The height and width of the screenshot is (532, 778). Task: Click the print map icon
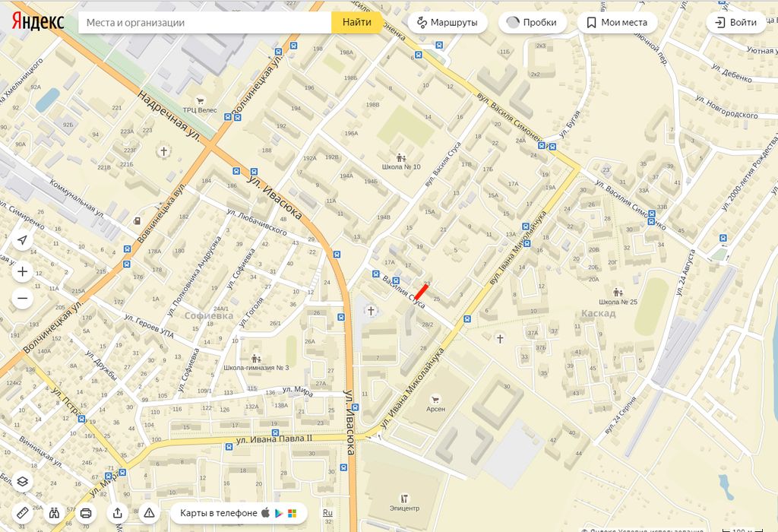86,513
